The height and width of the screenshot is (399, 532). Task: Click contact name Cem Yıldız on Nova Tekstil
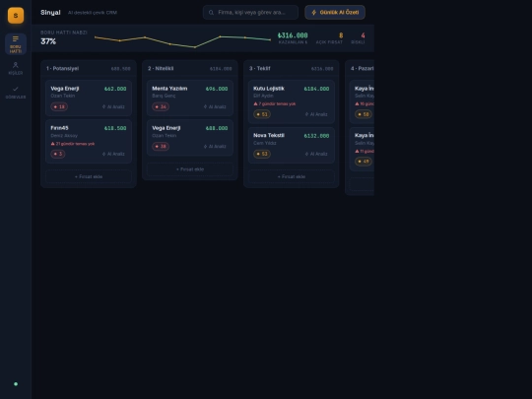tap(265, 143)
